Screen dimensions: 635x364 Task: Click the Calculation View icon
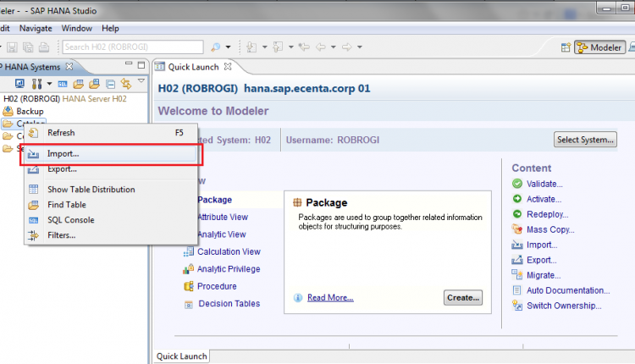pos(188,252)
